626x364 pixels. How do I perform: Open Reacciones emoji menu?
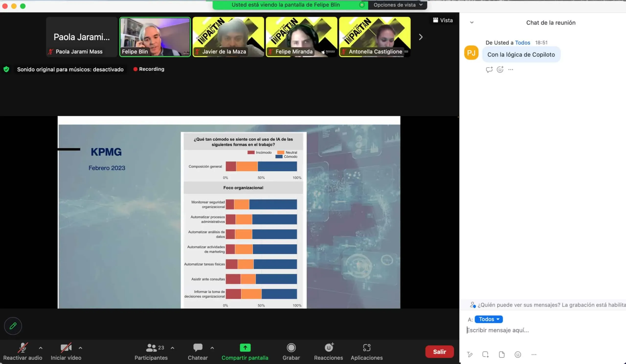point(328,351)
